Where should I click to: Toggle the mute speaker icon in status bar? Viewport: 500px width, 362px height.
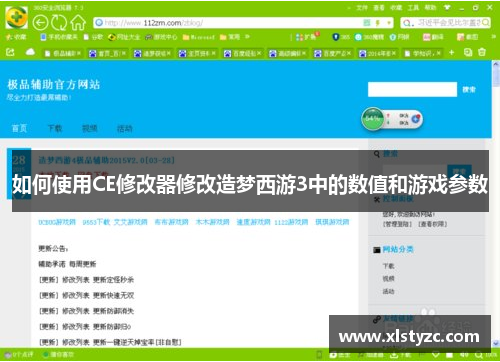point(464,355)
